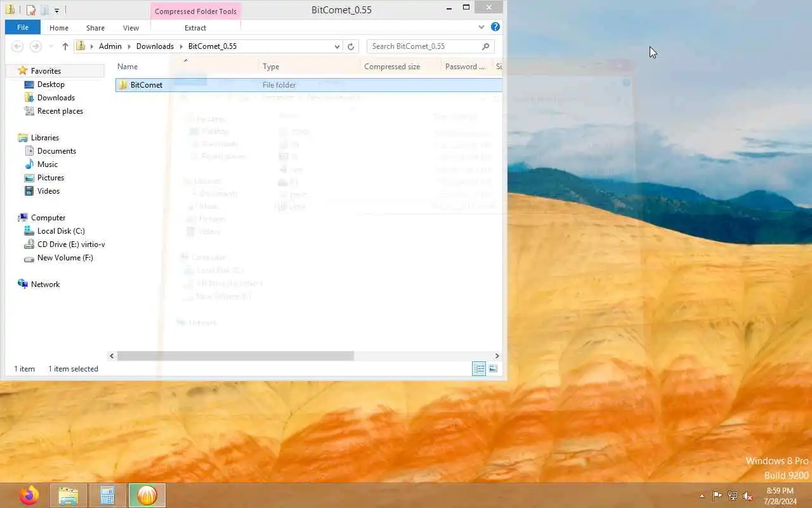Click the horizontal scrollbar thumb
Screen dimensions: 812x508
coord(235,356)
